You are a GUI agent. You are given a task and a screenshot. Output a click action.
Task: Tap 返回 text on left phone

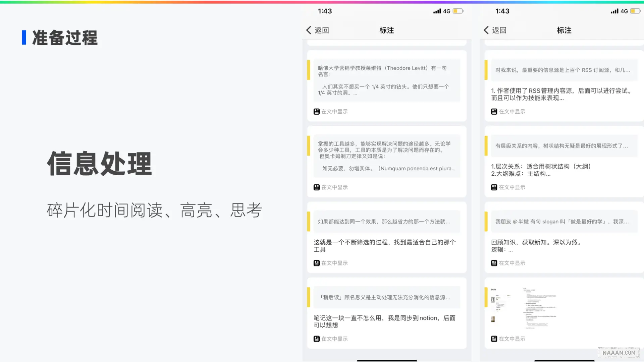[322, 30]
